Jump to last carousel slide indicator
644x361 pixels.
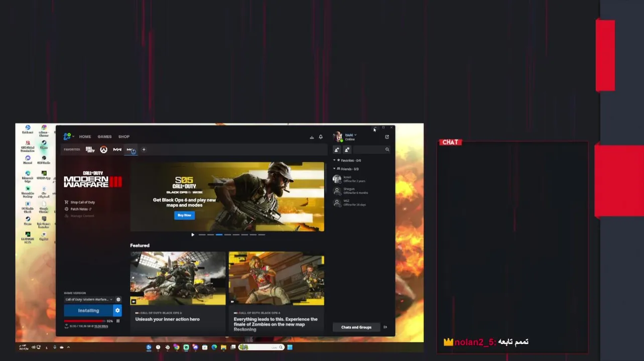(262, 235)
